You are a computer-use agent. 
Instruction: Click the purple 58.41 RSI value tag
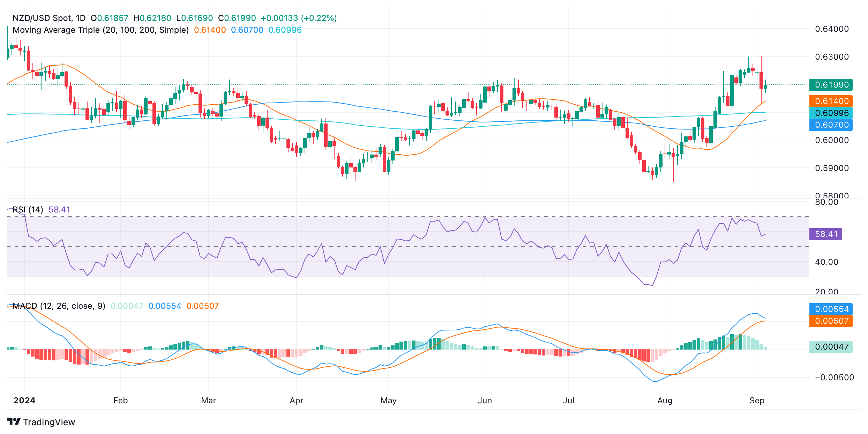(x=825, y=234)
